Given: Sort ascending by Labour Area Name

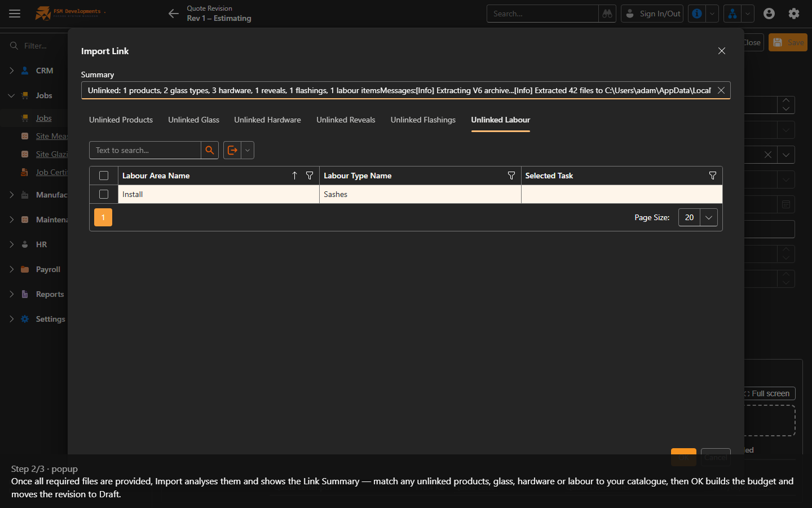Looking at the screenshot, I should pyautogui.click(x=294, y=176).
